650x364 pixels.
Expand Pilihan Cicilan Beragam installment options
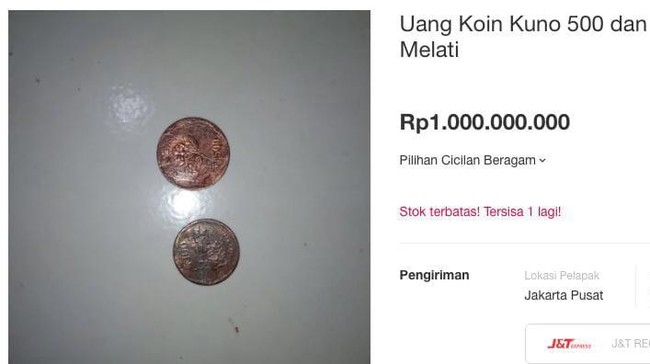point(473,160)
